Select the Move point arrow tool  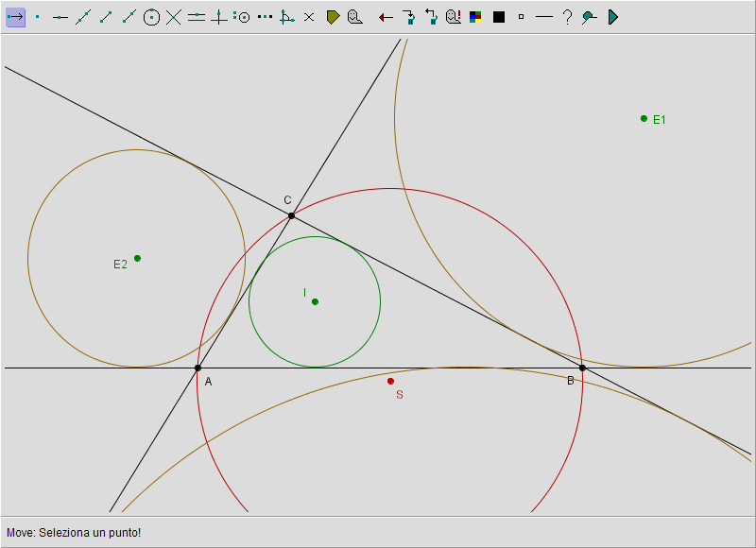pos(15,17)
